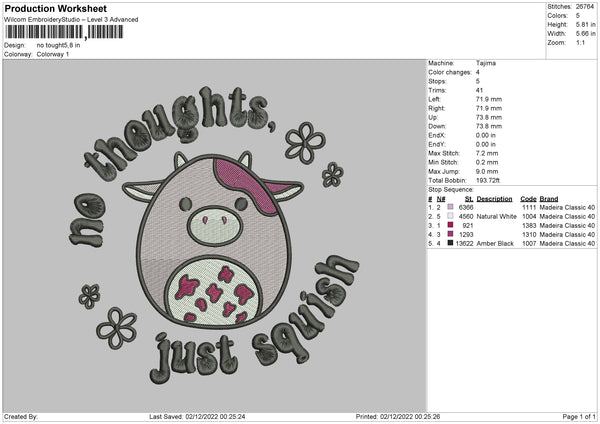Click the cow embroidery design preview
The height and width of the screenshot is (424, 600).
coord(214,236)
